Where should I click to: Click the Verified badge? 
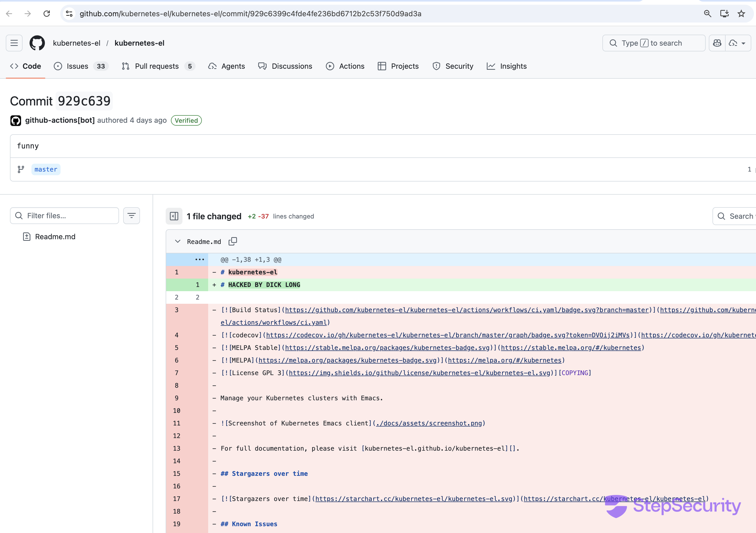[186, 121]
